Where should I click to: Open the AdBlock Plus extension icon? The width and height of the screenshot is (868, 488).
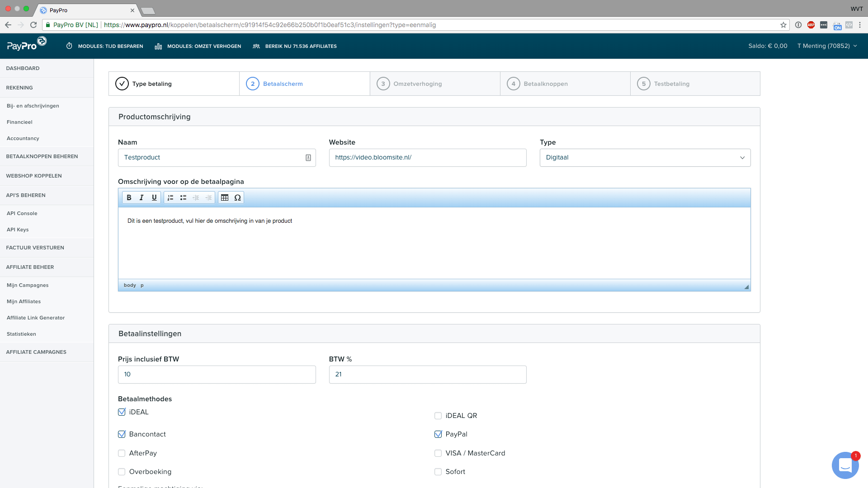click(811, 25)
